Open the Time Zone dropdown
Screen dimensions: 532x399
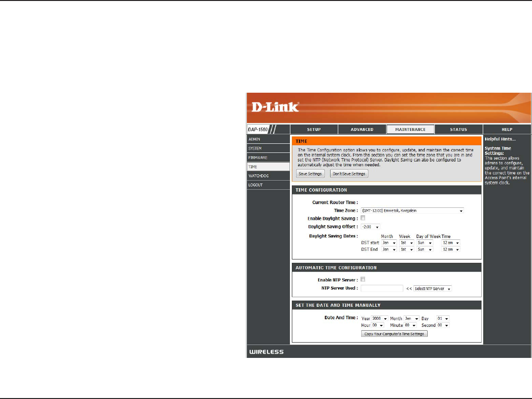tap(412, 211)
